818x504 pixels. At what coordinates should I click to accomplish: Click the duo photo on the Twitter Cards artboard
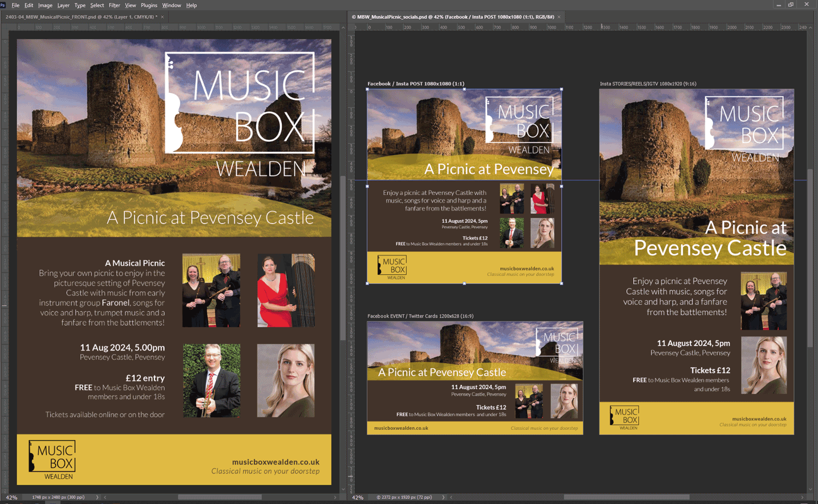[529, 401]
